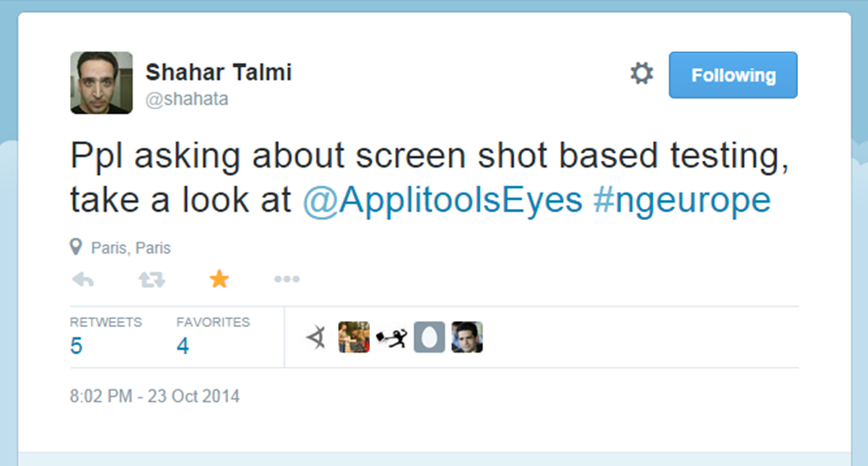The width and height of the screenshot is (868, 466).
Task: View the list of 4 favorites
Action: pyautogui.click(x=183, y=345)
